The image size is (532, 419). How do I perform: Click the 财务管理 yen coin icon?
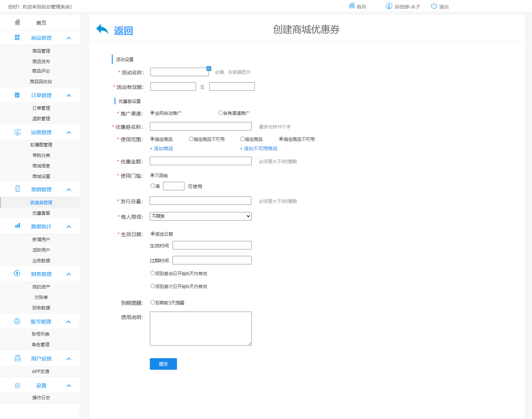[17, 274]
